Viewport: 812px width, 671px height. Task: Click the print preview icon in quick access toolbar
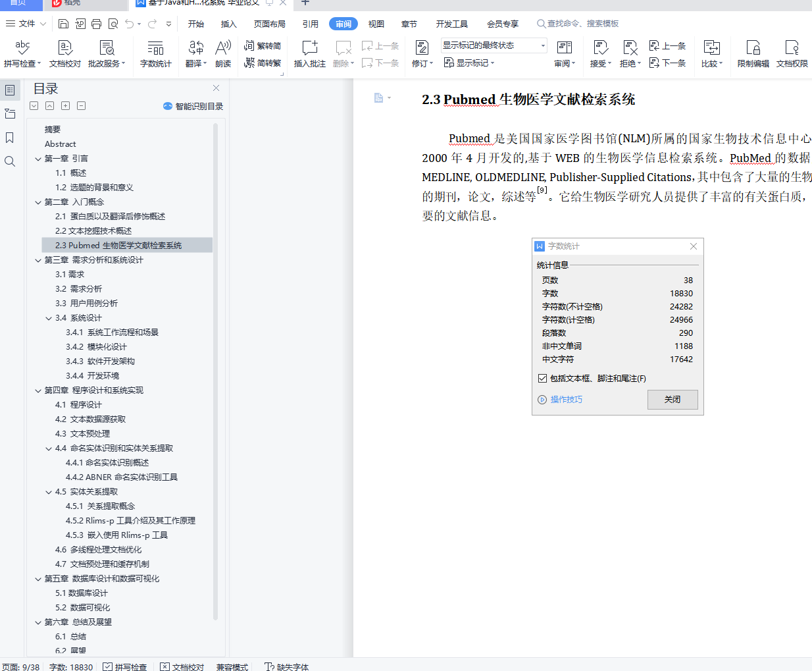[x=113, y=24]
